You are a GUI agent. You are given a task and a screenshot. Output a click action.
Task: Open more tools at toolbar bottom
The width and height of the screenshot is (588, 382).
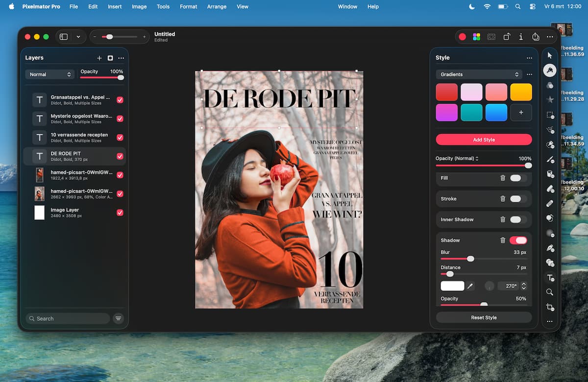coord(550,322)
